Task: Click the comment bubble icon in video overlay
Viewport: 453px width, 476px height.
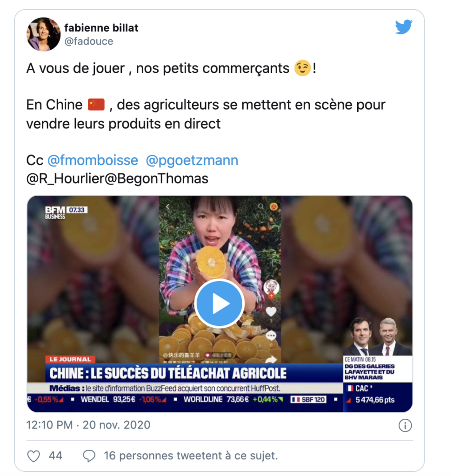Action: click(271, 336)
